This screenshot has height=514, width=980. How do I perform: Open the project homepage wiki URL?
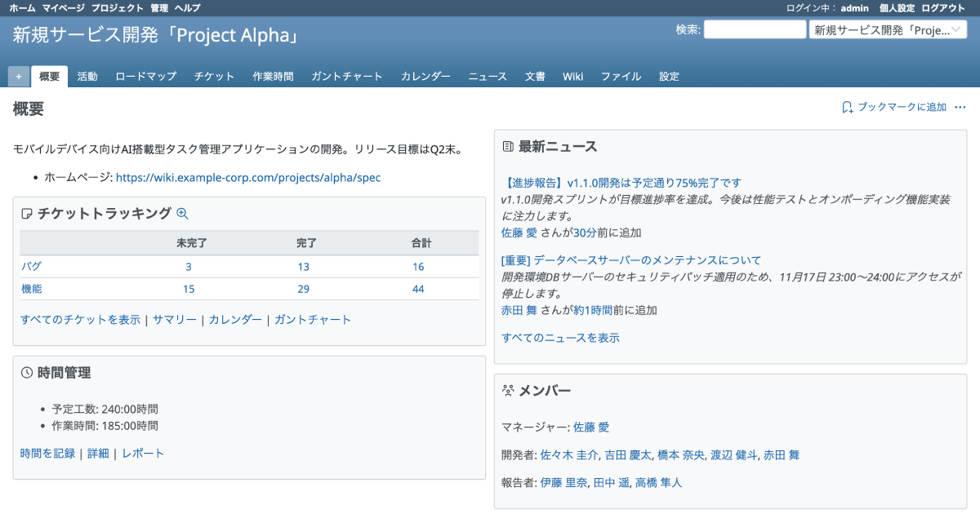[248, 177]
